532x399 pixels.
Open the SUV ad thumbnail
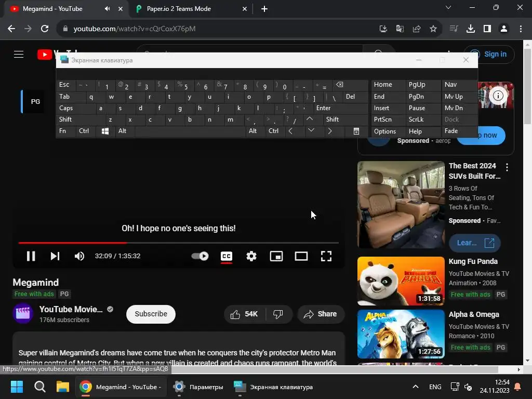coord(401,205)
